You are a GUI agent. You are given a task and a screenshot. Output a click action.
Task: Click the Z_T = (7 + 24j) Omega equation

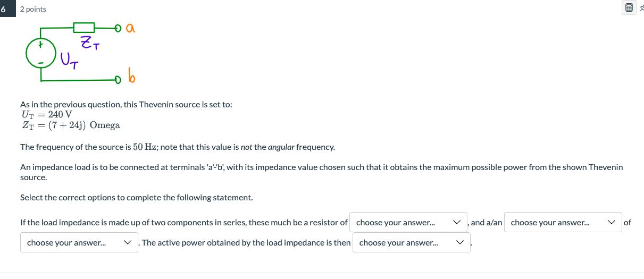(x=70, y=125)
